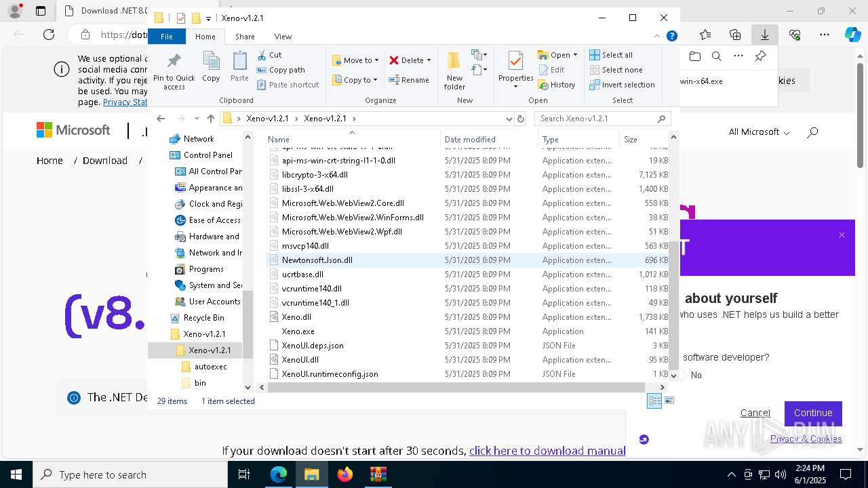Switch to details view in status bar

click(x=654, y=401)
